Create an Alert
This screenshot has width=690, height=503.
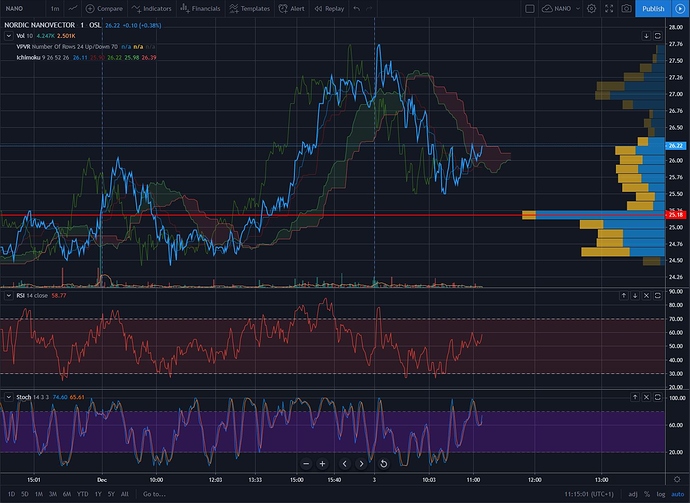point(292,8)
